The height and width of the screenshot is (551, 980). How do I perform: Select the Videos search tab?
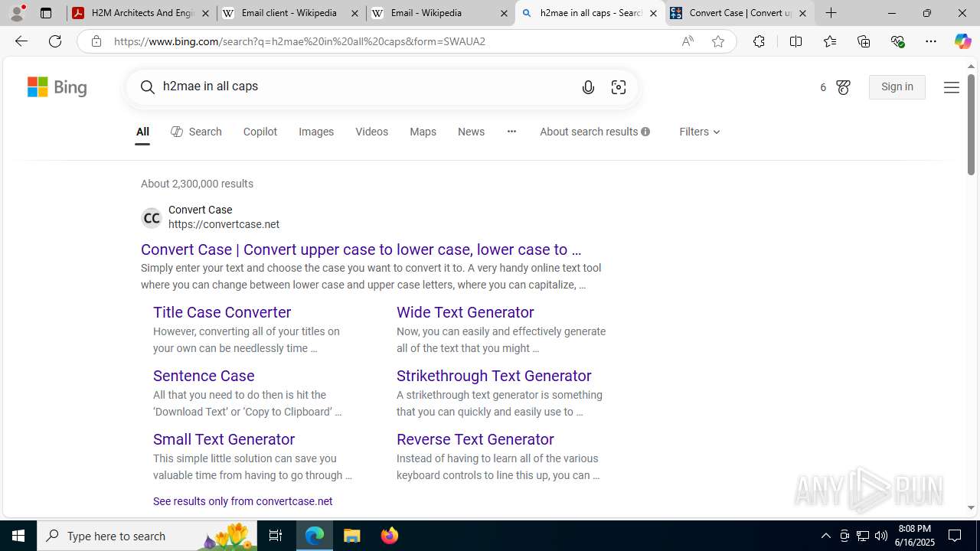[x=371, y=132]
